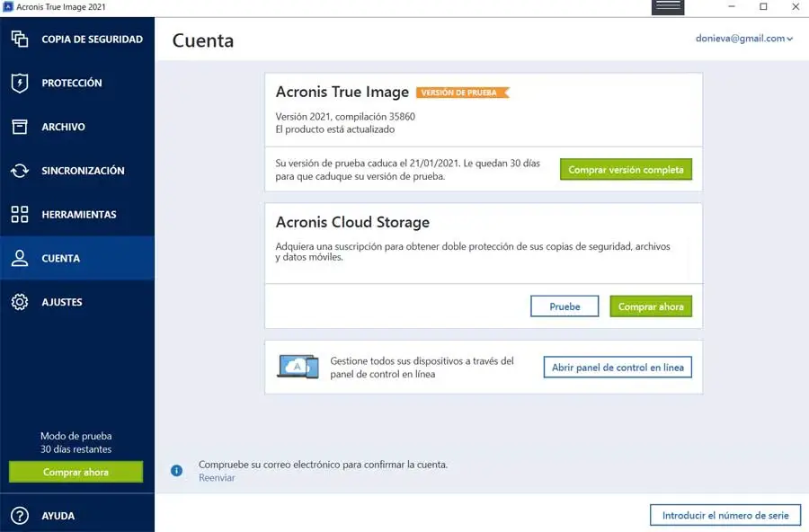Click the Pruebe button
This screenshot has width=809, height=532.
[565, 306]
